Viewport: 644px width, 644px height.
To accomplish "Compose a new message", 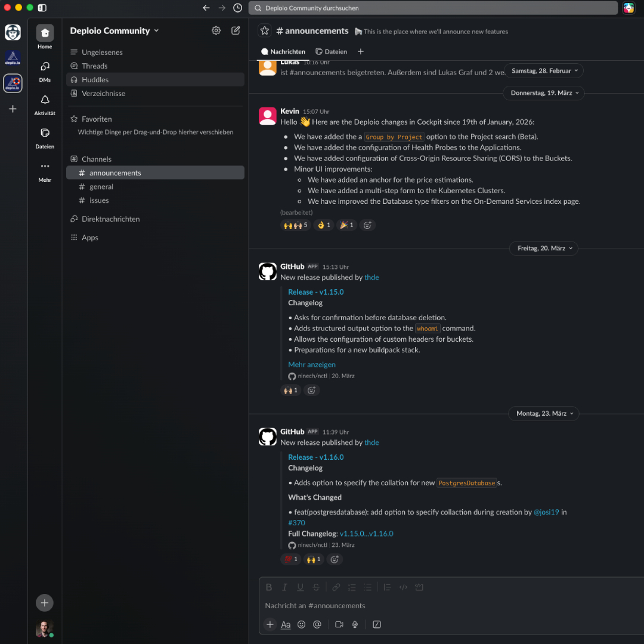I will (236, 30).
